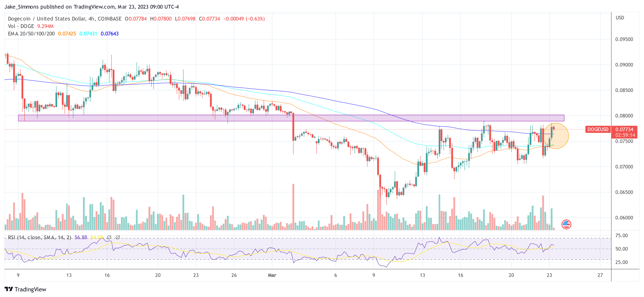Click the open price O0.07784
Image resolution: width=644 pixels, height=297 pixels.
click(x=136, y=19)
